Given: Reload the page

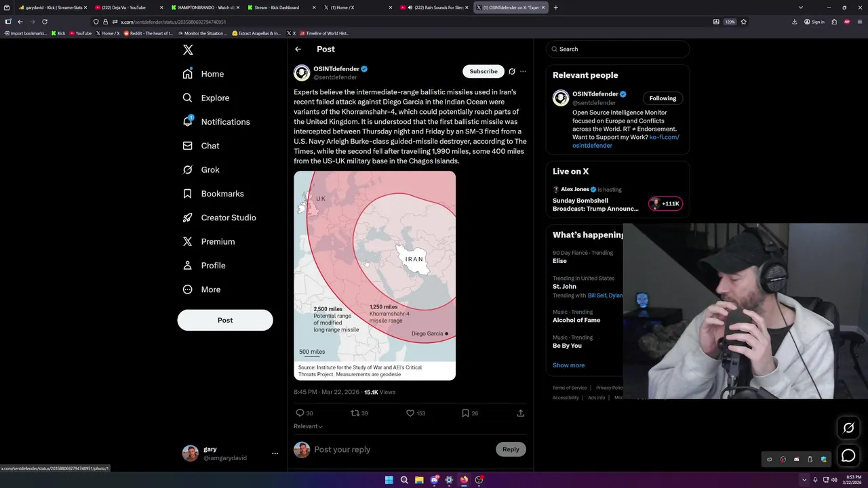Looking at the screenshot, I should coord(45,22).
